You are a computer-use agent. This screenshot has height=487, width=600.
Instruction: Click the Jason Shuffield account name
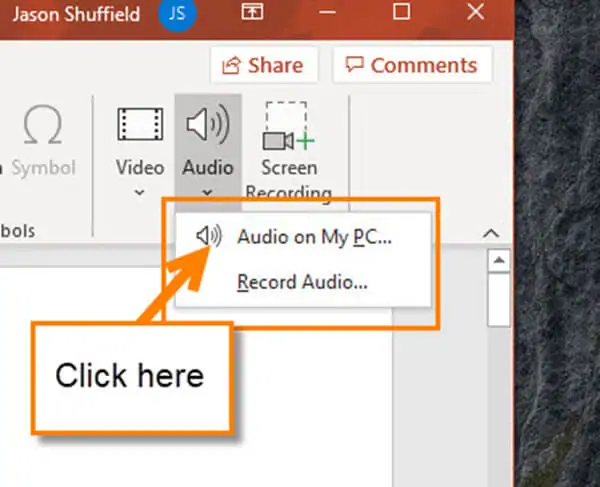pyautogui.click(x=76, y=15)
